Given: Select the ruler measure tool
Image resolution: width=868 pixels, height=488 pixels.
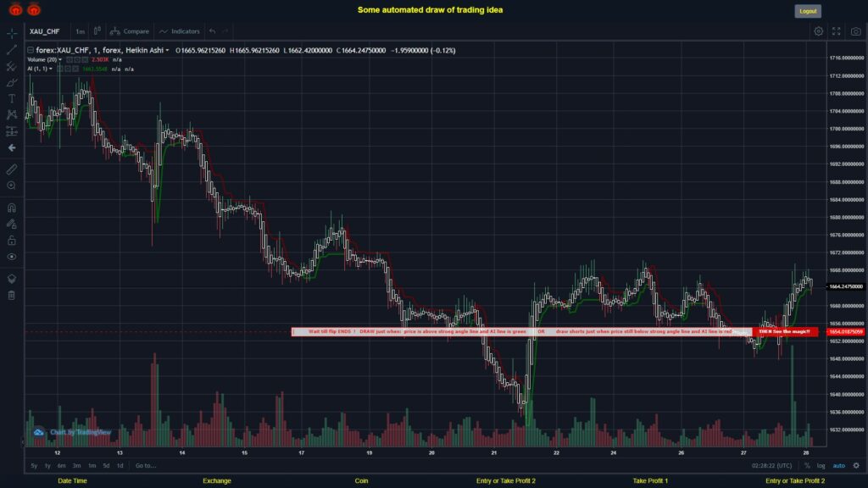Looking at the screenshot, I should tap(12, 169).
